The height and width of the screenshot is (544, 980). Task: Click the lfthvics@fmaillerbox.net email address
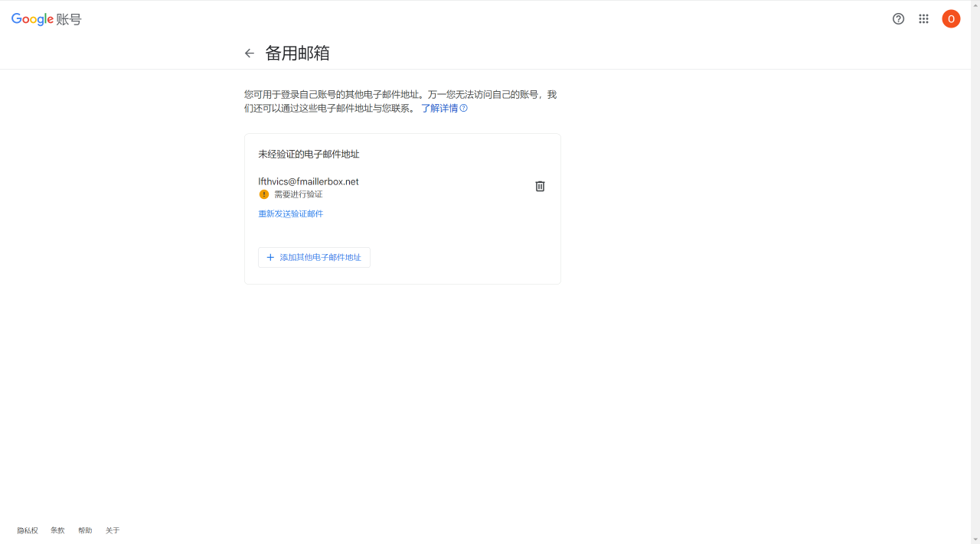click(309, 181)
